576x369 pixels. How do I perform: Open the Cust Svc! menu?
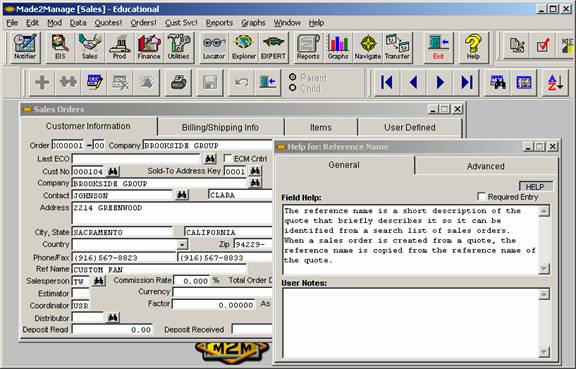coord(181,23)
